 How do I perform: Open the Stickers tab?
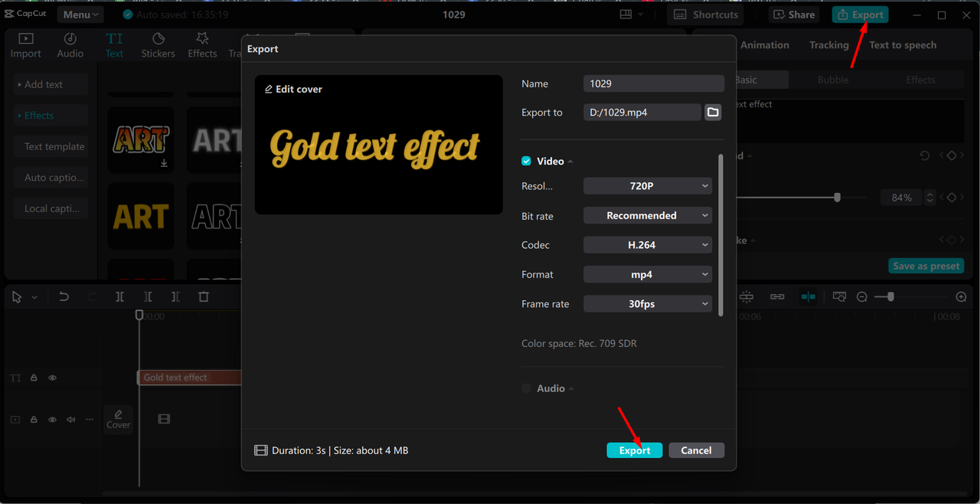[x=158, y=45]
